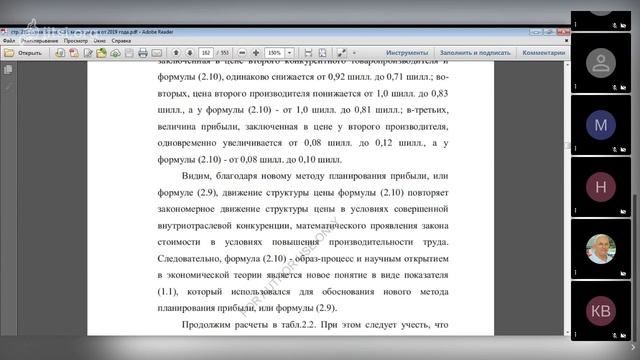Open the Инструменты pane

(x=407, y=53)
